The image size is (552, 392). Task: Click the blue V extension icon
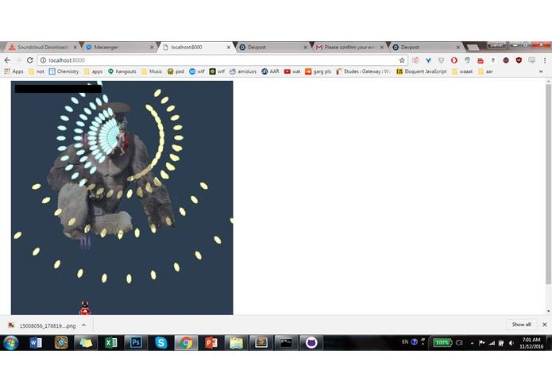coord(428,60)
